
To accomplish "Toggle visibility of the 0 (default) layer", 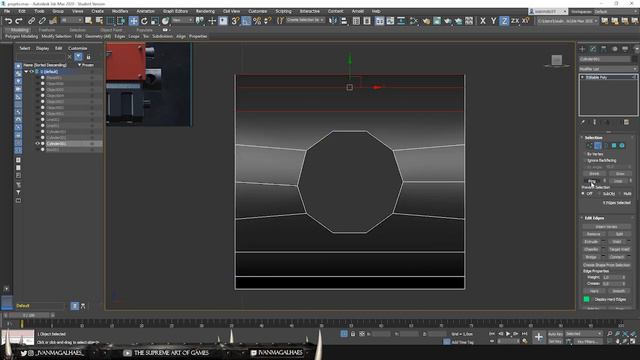I will click(32, 71).
